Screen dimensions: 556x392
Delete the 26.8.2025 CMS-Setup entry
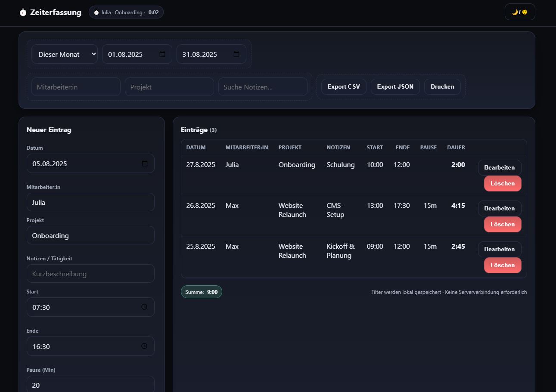tap(502, 224)
